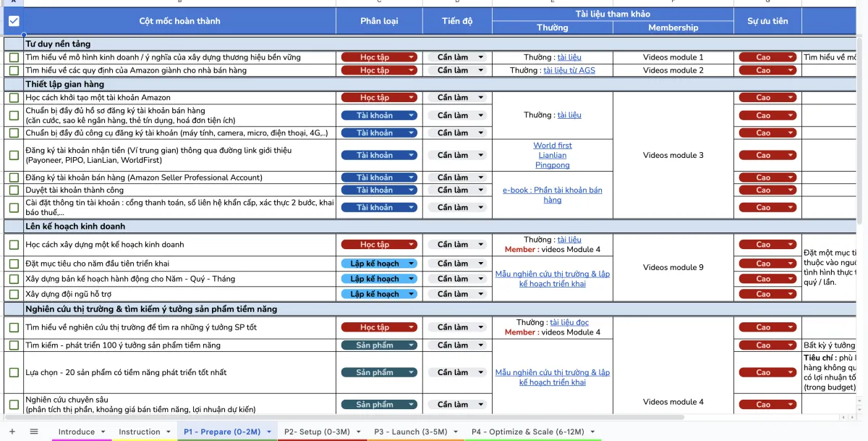Open the P3 - Launch tab dropdown arrow

[x=456, y=432]
